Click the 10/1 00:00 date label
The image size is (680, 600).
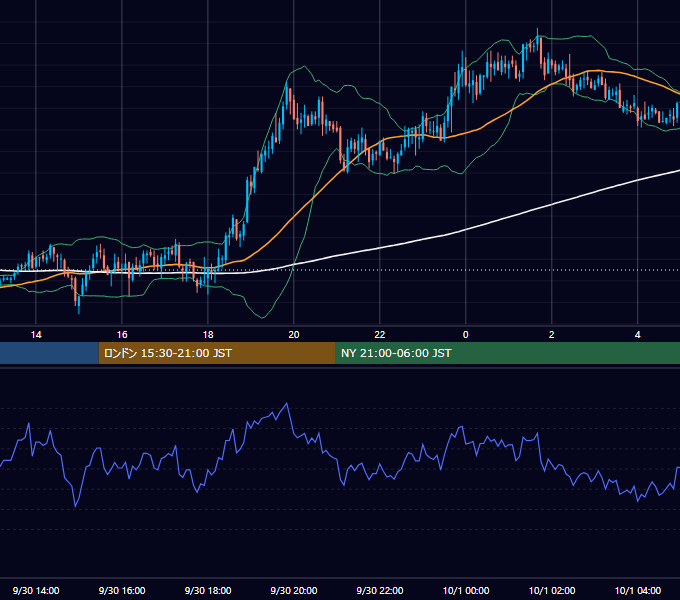(x=466, y=590)
